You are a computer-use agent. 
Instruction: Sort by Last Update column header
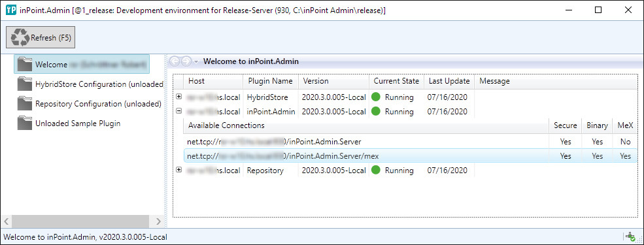tap(449, 81)
